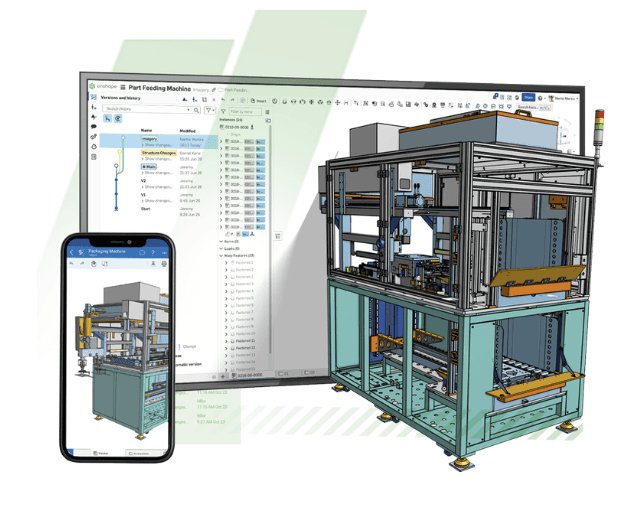Click the Modified column header
Screen dimensions: 636x524
(187, 131)
